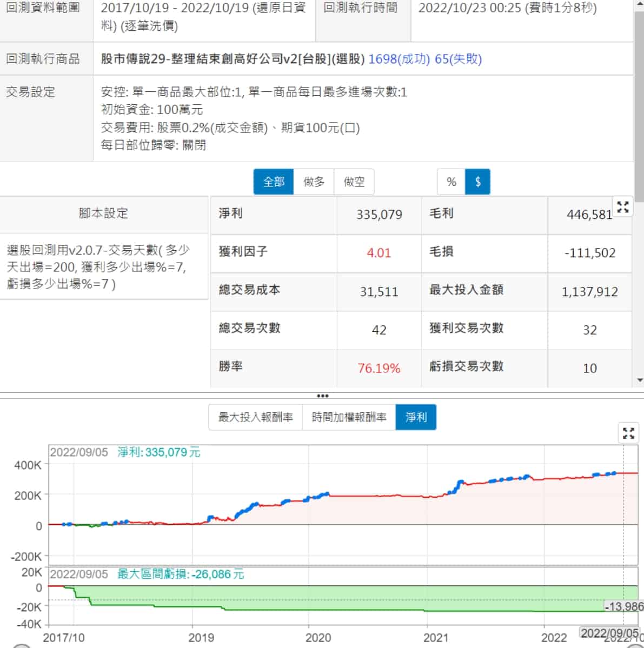Image resolution: width=644 pixels, height=648 pixels.
Task: Click the three-dot panel splitter handle
Action: click(322, 396)
